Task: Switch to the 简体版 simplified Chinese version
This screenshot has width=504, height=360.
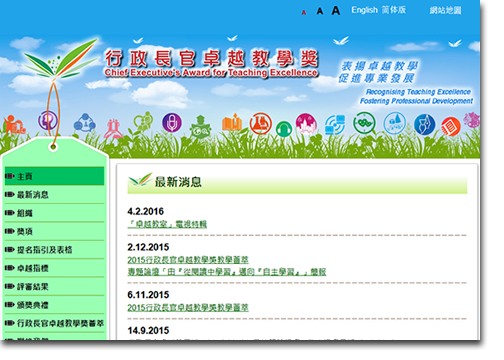Action: (394, 10)
